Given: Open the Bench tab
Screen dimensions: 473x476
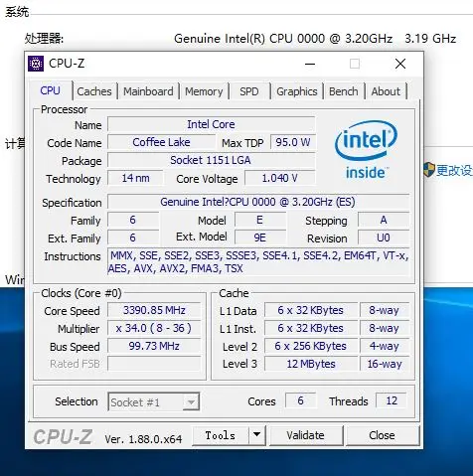Looking at the screenshot, I should point(344,91).
